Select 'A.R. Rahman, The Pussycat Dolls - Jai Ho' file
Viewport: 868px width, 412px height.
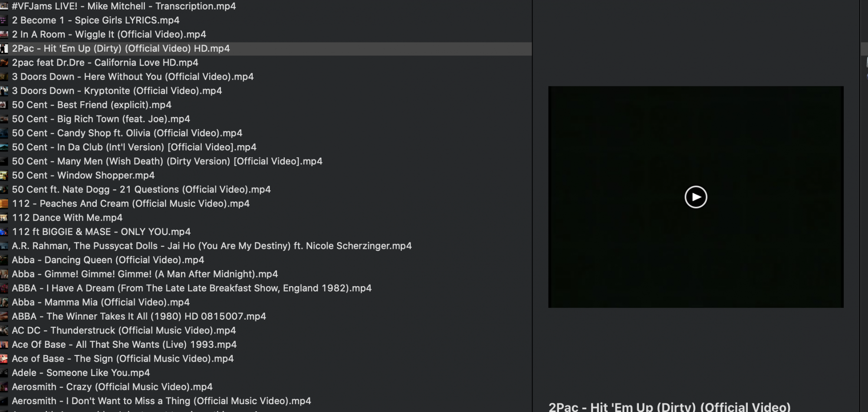click(212, 246)
